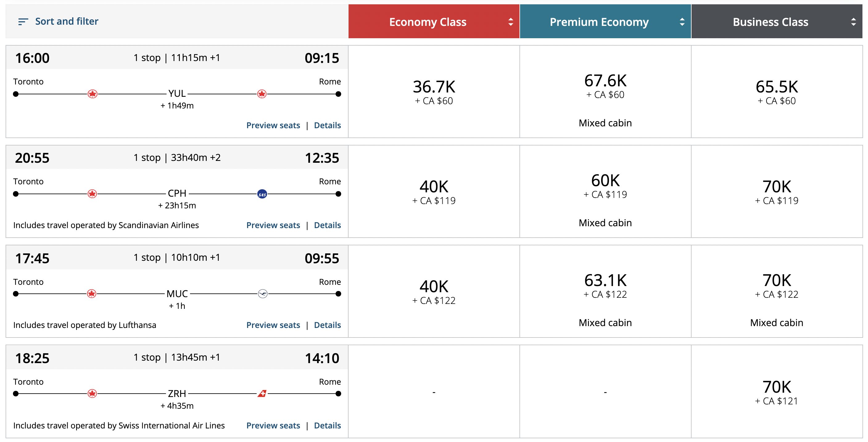Open Details for the 18:25 Zurich flight

[x=327, y=425]
